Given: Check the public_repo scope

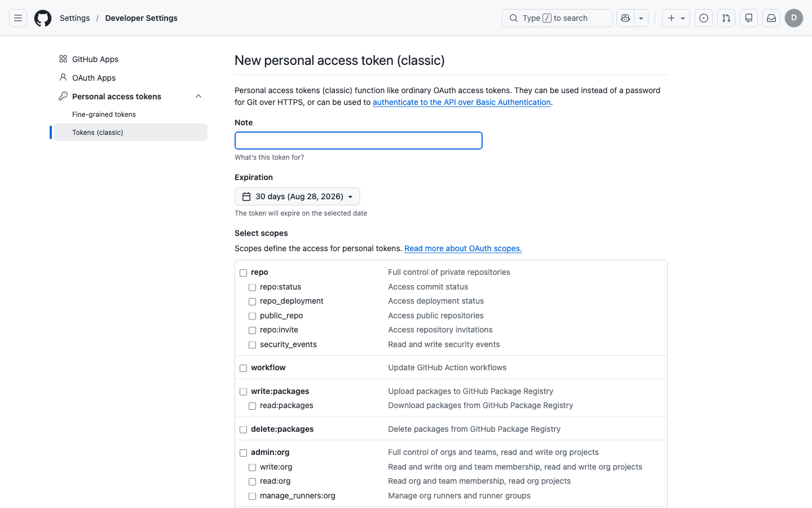Looking at the screenshot, I should (x=253, y=316).
